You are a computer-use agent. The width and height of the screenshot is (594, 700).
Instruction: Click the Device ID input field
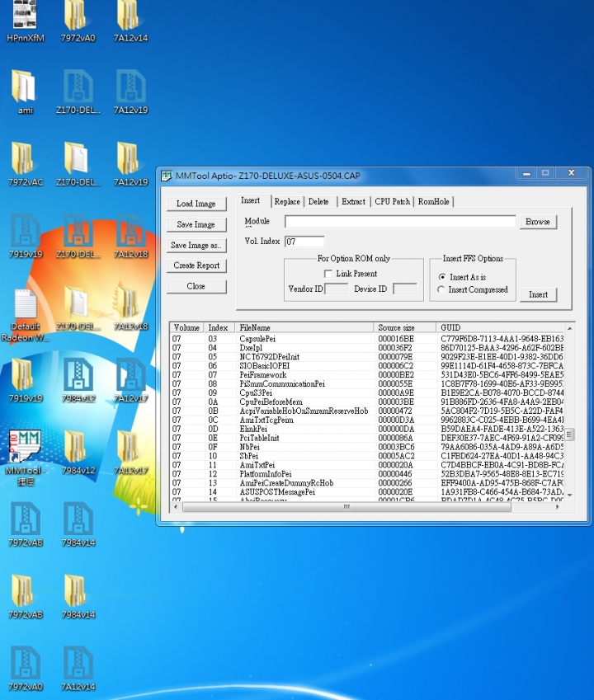coord(405,289)
